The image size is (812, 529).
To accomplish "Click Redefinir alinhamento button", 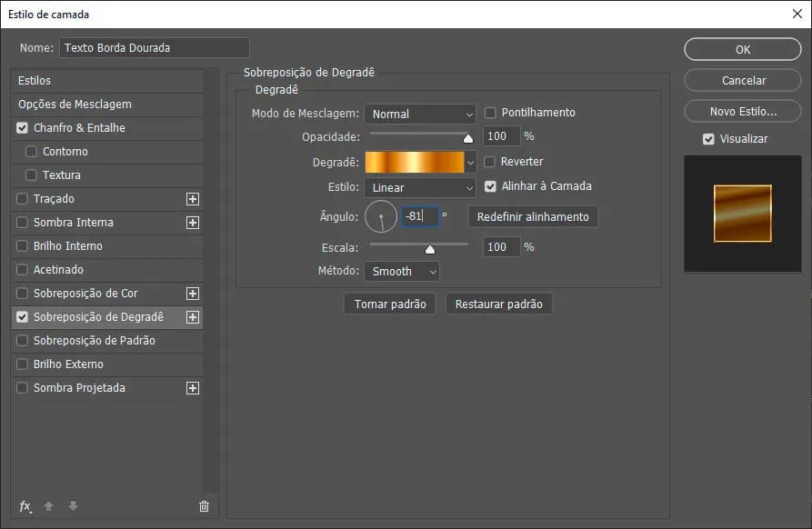I will 533,217.
